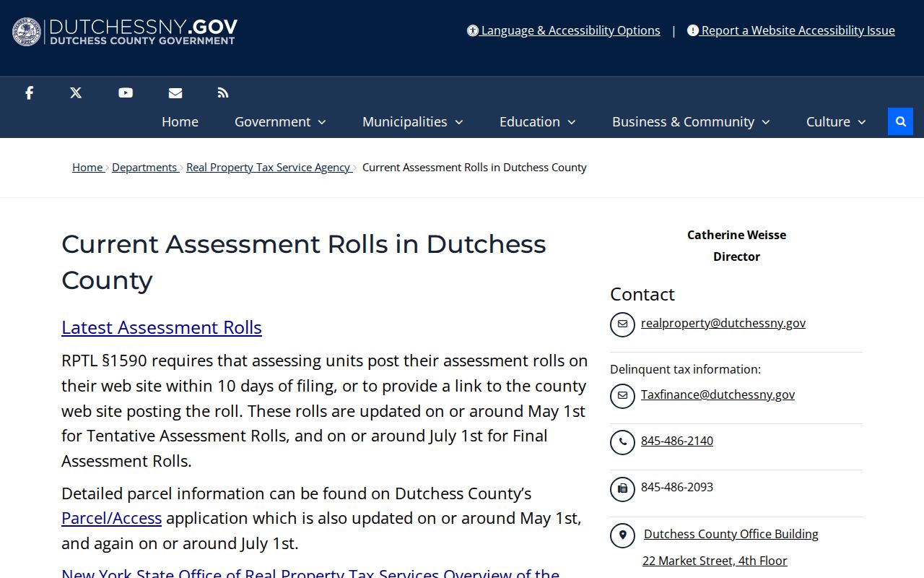Open Dutchess County Office Building link
The height and width of the screenshot is (578, 924).
tap(731, 534)
